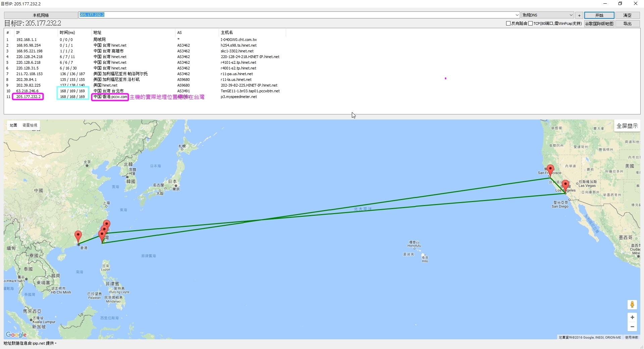Click the 本机网络 button
The height and width of the screenshot is (349, 644).
(41, 15)
